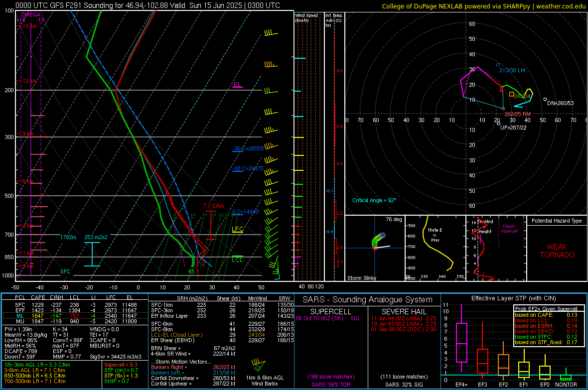Click the 'Theta-E v. Pres' inset label
Viewport: 588px width, 390px height.
[x=435, y=235]
